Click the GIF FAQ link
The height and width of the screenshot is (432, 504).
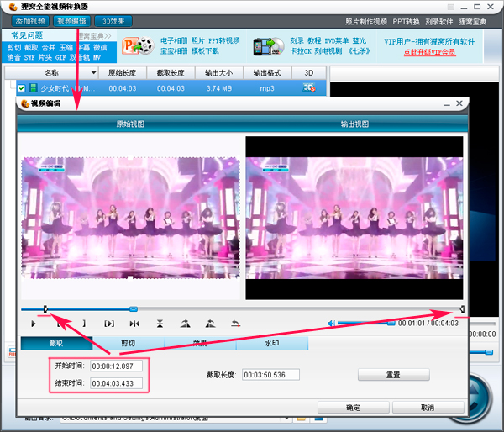click(x=60, y=58)
